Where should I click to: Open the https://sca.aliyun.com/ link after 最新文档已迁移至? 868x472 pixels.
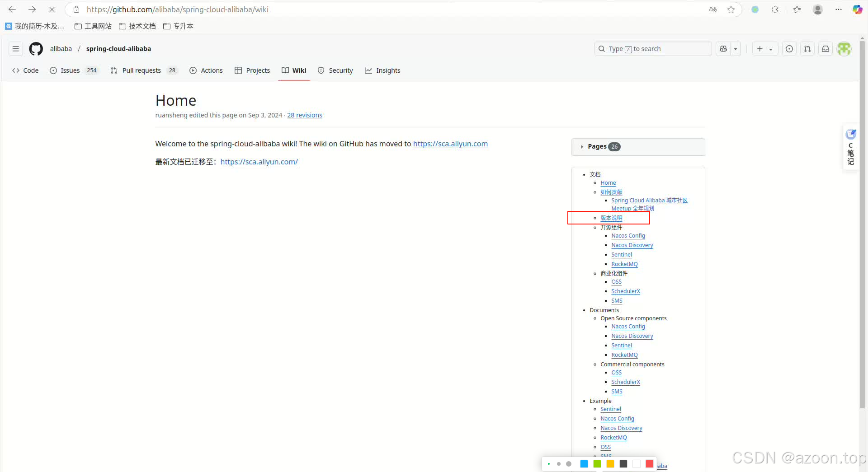tap(259, 162)
